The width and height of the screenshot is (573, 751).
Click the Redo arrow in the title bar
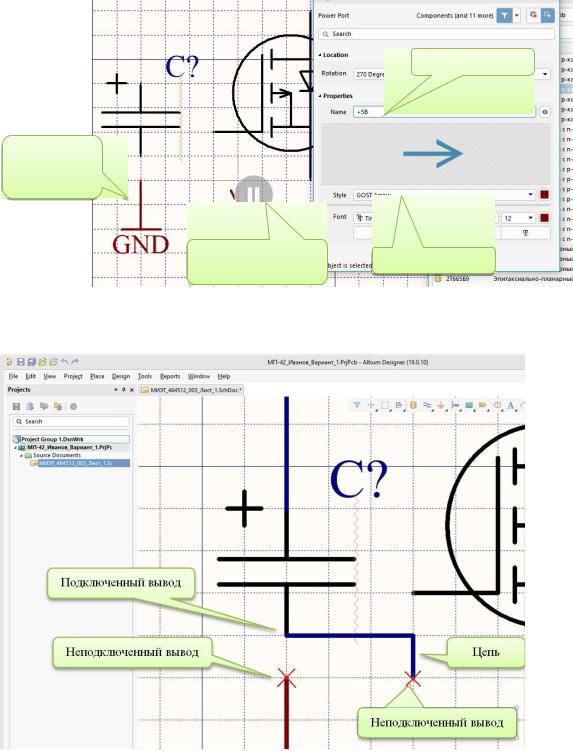[x=75, y=362]
